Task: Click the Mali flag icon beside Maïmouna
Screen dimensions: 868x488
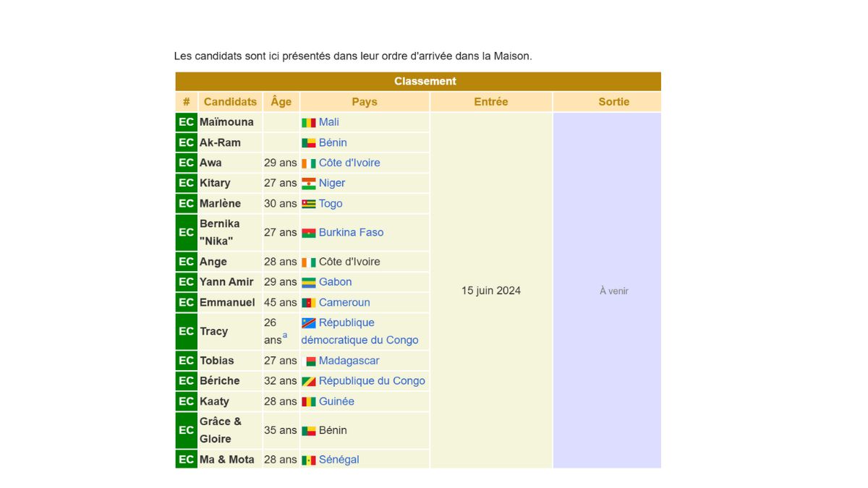Action: (x=310, y=121)
